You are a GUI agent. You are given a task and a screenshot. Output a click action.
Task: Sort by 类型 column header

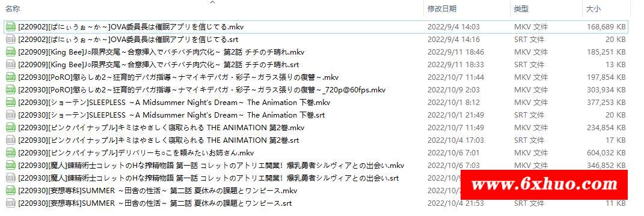point(521,8)
